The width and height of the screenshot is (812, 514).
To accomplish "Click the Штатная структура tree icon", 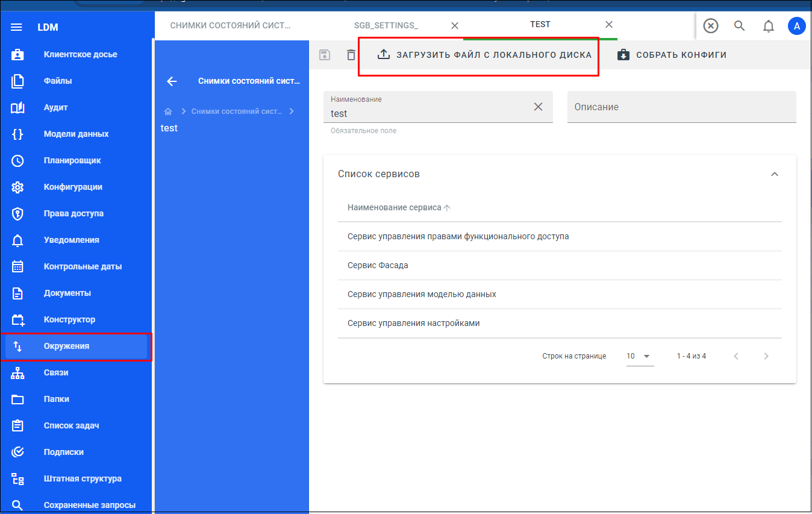I will coord(17,478).
